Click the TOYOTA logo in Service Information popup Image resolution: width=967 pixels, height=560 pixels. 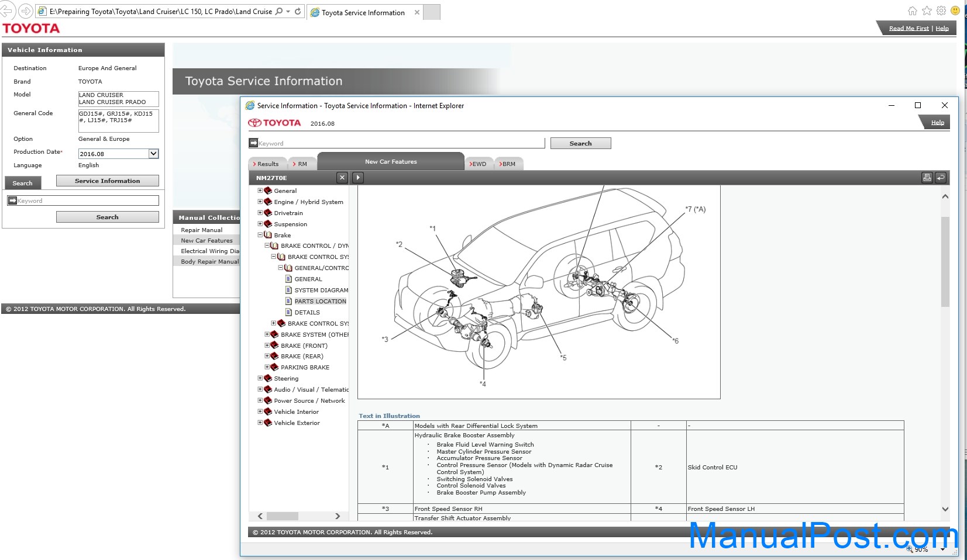click(274, 123)
